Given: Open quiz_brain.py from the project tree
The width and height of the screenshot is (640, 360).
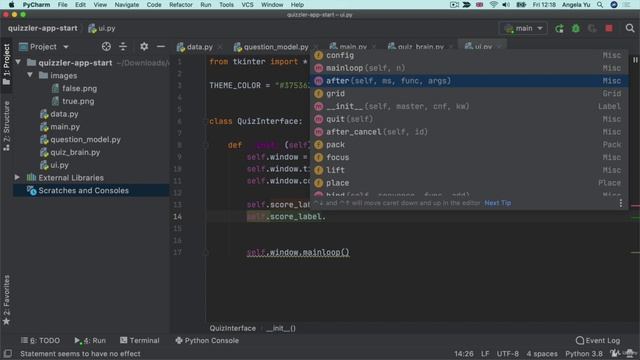Looking at the screenshot, I should [70, 152].
